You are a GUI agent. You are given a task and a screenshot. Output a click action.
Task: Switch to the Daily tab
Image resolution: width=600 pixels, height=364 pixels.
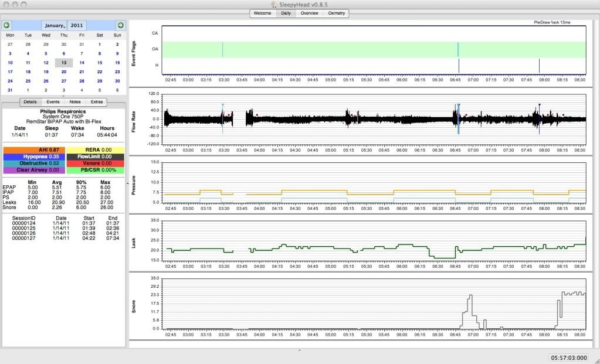tap(286, 13)
